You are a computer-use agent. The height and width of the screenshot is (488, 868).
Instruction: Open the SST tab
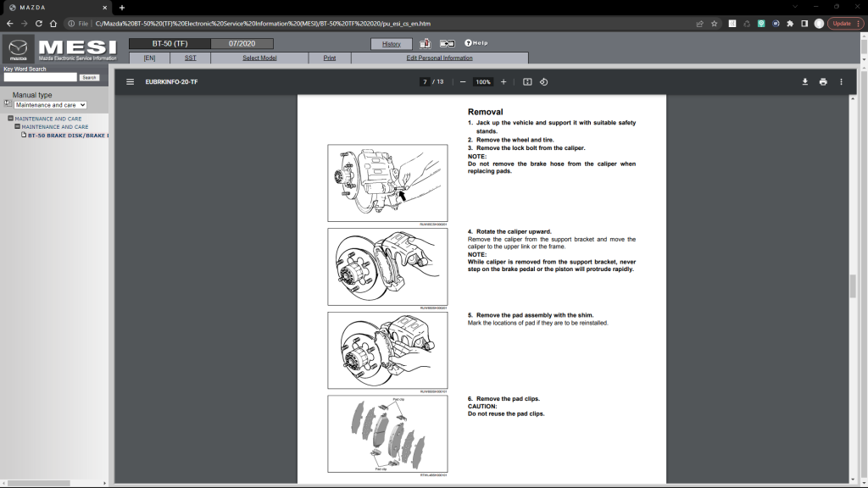click(190, 58)
